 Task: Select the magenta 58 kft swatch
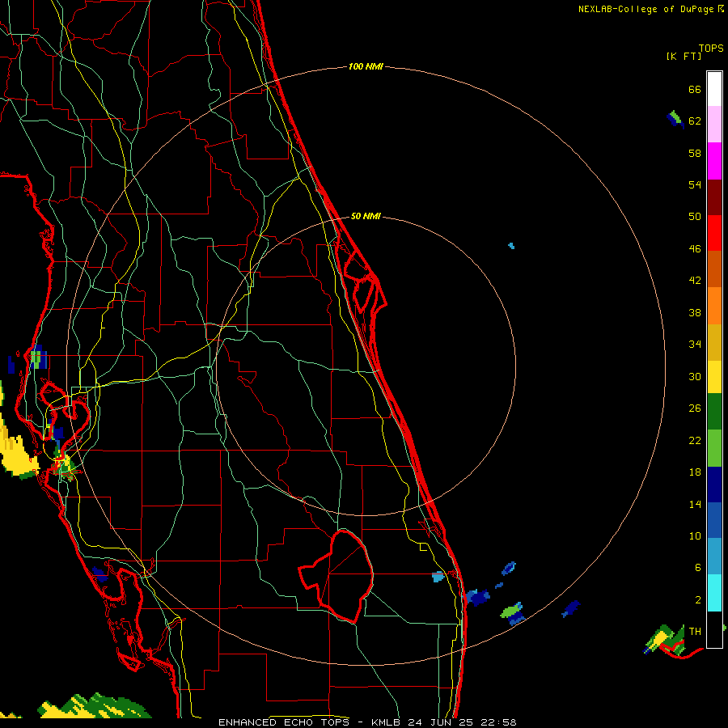click(x=714, y=161)
